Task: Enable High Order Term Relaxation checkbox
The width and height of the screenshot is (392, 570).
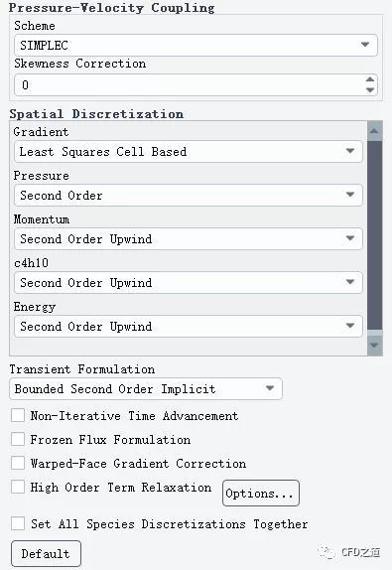Action: coord(18,487)
